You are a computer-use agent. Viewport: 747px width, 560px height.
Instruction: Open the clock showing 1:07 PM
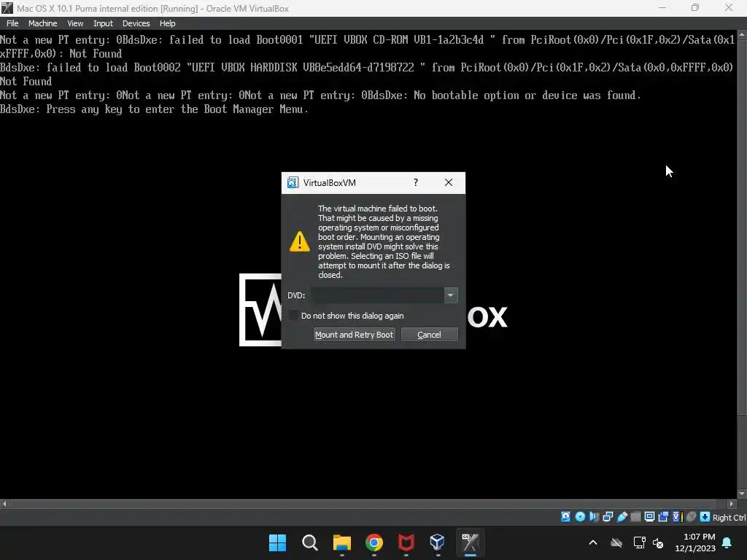pyautogui.click(x=695, y=542)
